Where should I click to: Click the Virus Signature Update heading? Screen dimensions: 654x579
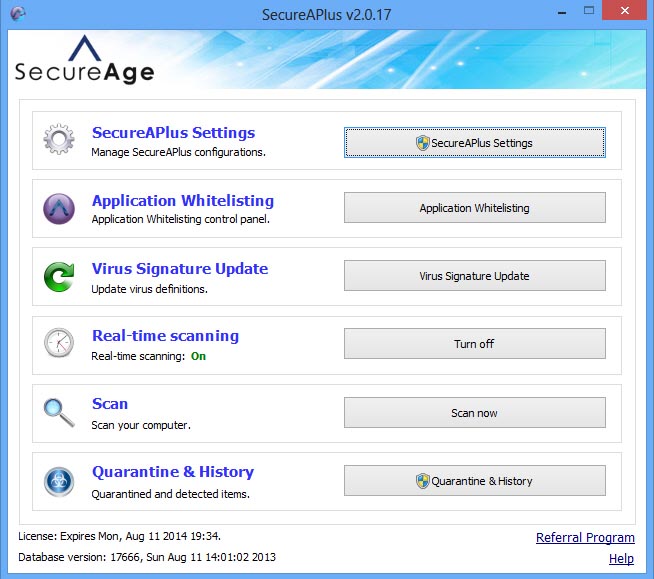pyautogui.click(x=180, y=268)
